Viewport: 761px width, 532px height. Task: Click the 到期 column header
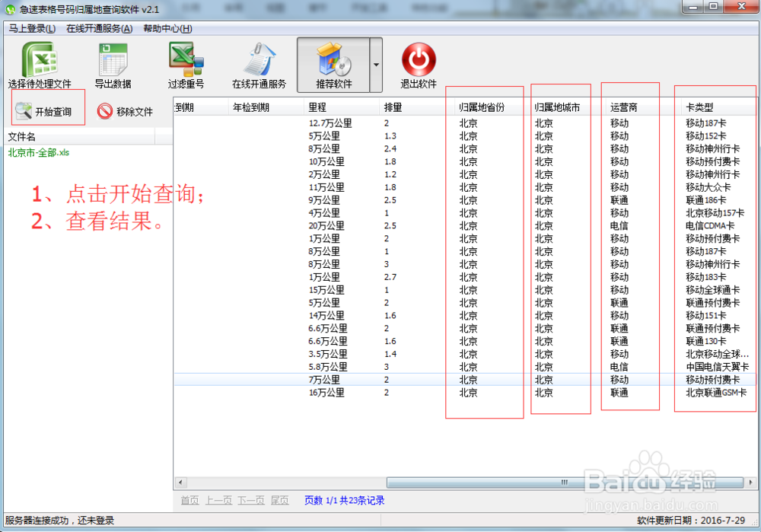click(x=200, y=107)
